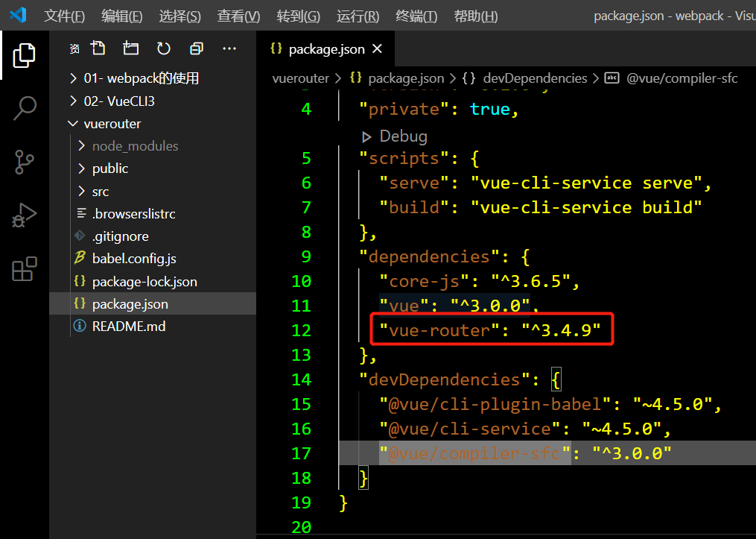Screen dimensions: 756x539
Task: Click line number 17 in the gutter
Action: [x=302, y=453]
